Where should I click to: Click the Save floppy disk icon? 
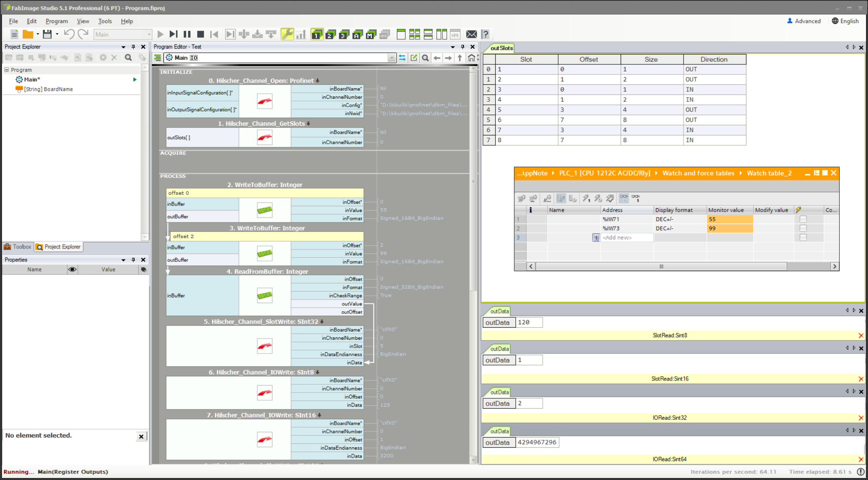tap(47, 34)
